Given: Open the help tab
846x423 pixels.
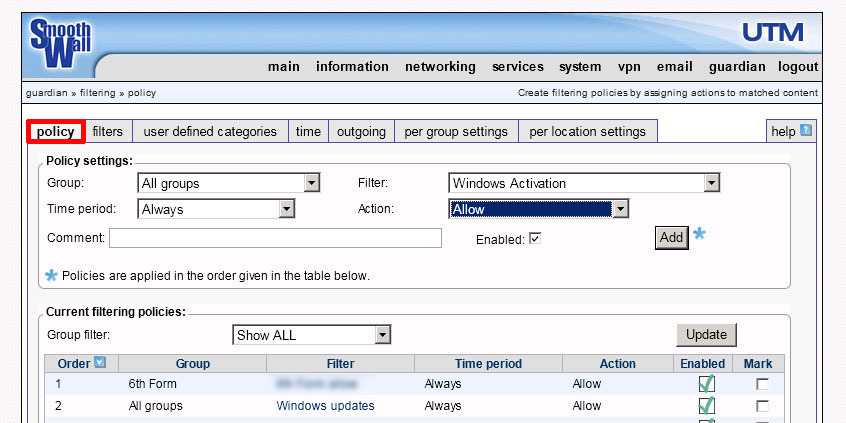Looking at the screenshot, I should [791, 132].
